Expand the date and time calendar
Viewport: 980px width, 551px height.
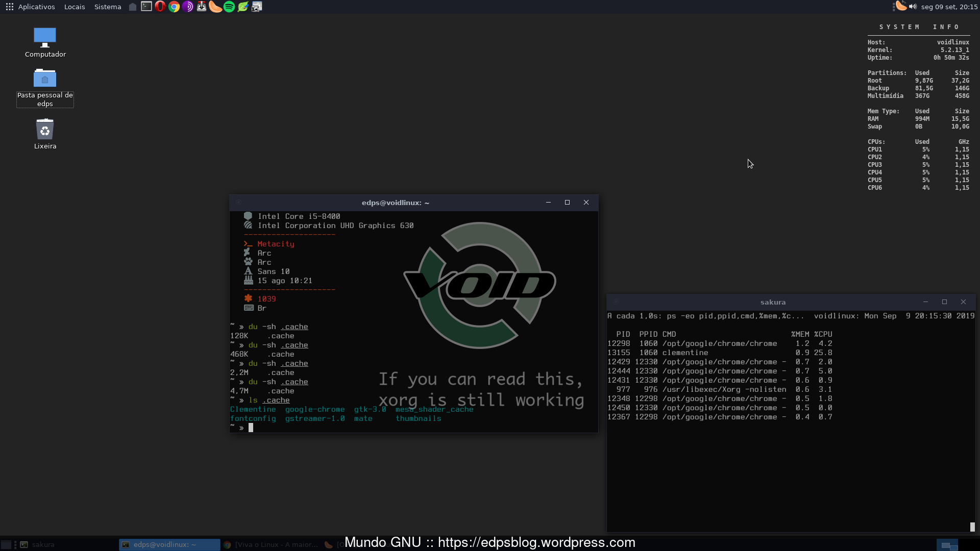click(949, 7)
